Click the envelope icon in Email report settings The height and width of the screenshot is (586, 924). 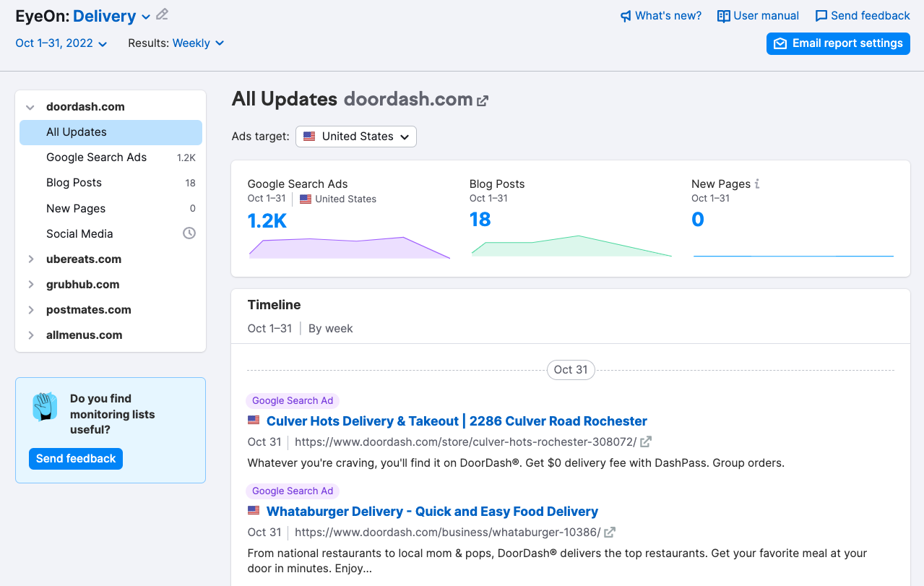click(780, 43)
